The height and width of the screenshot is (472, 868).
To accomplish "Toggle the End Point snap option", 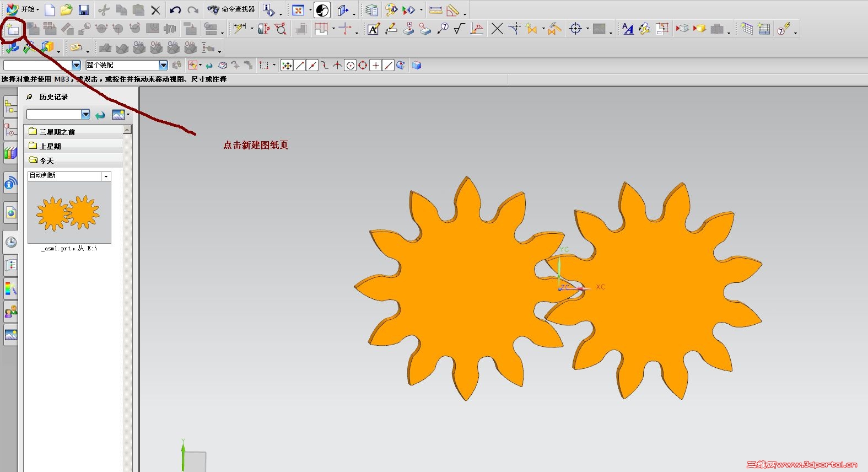I will (x=299, y=66).
